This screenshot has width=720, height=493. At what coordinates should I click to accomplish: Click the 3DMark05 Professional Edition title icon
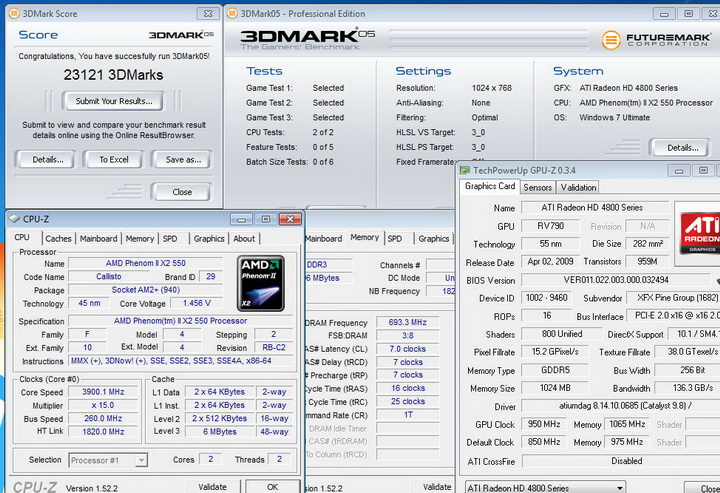coord(233,13)
